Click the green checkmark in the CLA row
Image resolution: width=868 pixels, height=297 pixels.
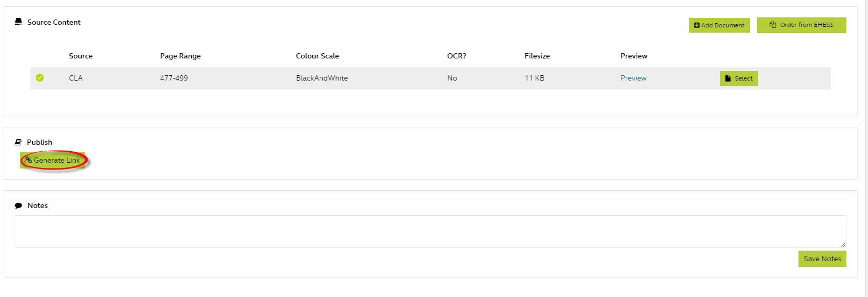40,78
